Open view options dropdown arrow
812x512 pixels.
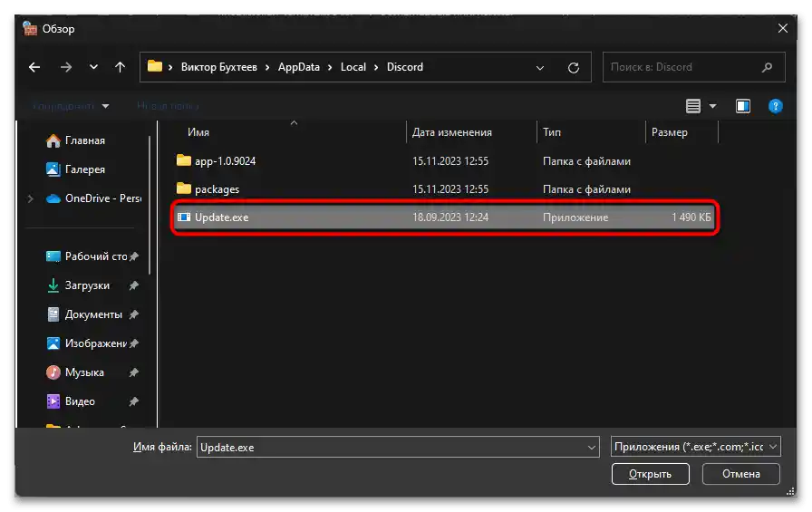click(x=712, y=106)
